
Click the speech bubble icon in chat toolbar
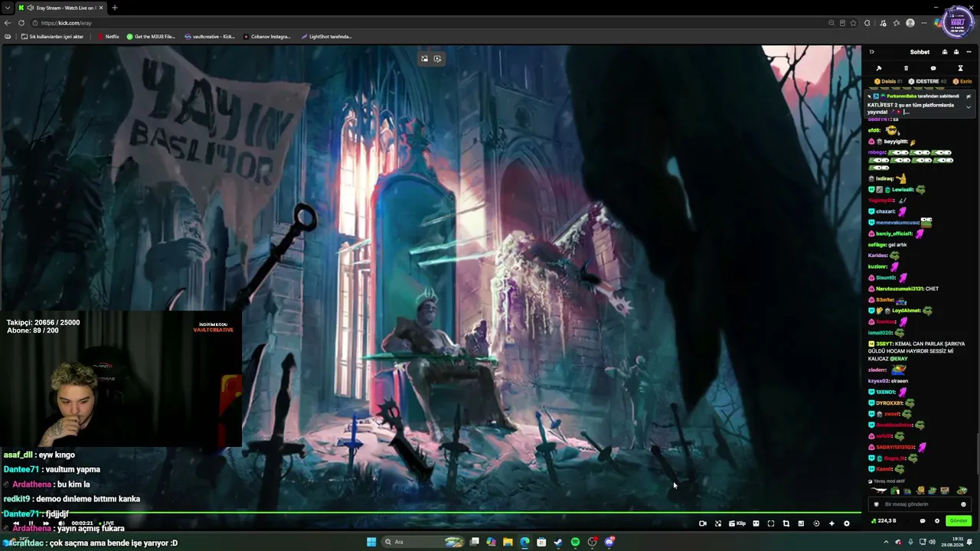click(933, 68)
